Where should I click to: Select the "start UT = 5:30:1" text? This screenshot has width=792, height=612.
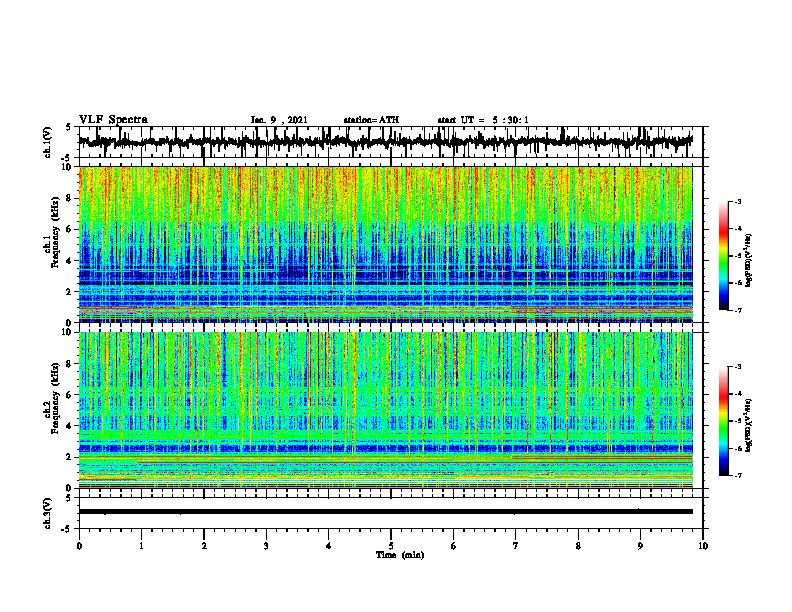pyautogui.click(x=483, y=120)
